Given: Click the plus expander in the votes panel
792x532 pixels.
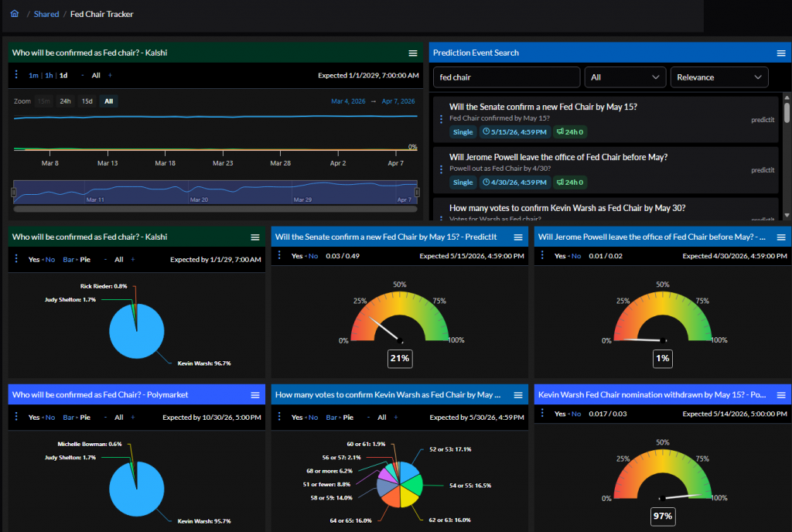Looking at the screenshot, I should point(394,418).
